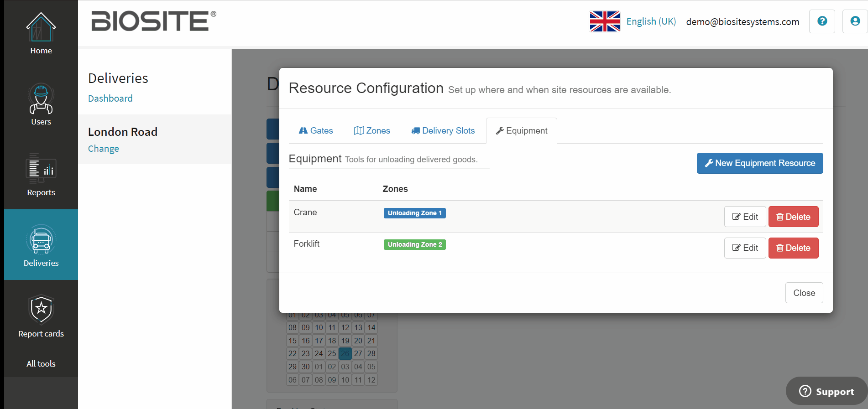The width and height of the screenshot is (868, 409).
Task: Select day 22 in background calendar
Action: pyautogui.click(x=293, y=353)
